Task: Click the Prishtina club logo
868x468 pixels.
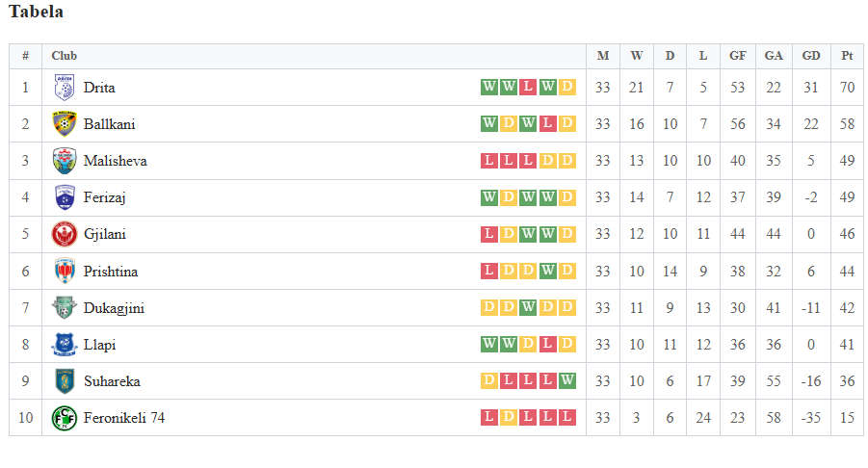Action: 65,271
